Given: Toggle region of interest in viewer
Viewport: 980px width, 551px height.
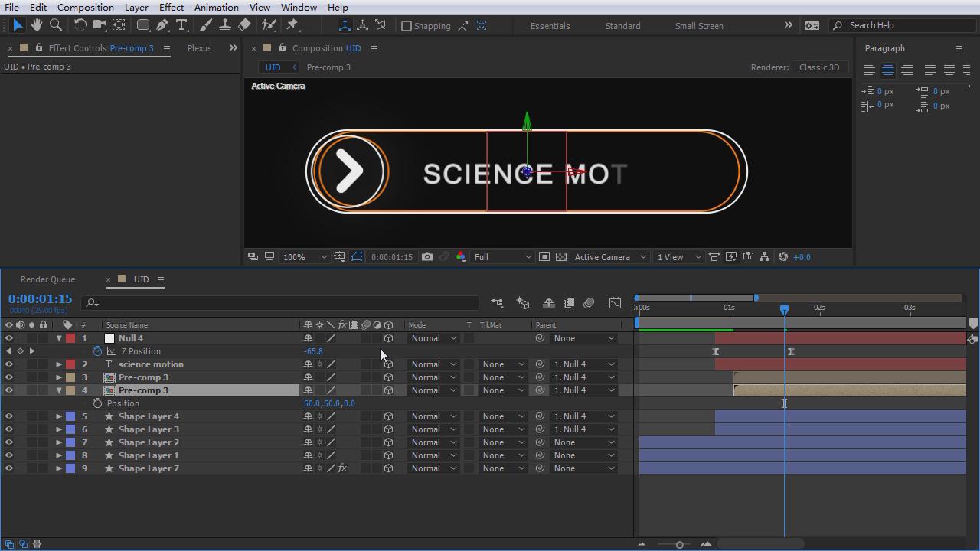Looking at the screenshot, I should pyautogui.click(x=544, y=257).
